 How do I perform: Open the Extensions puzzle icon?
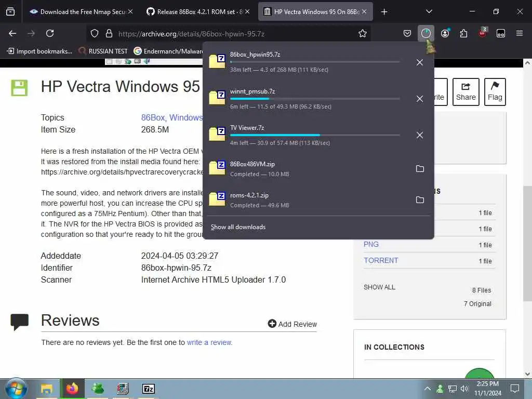pos(463,33)
